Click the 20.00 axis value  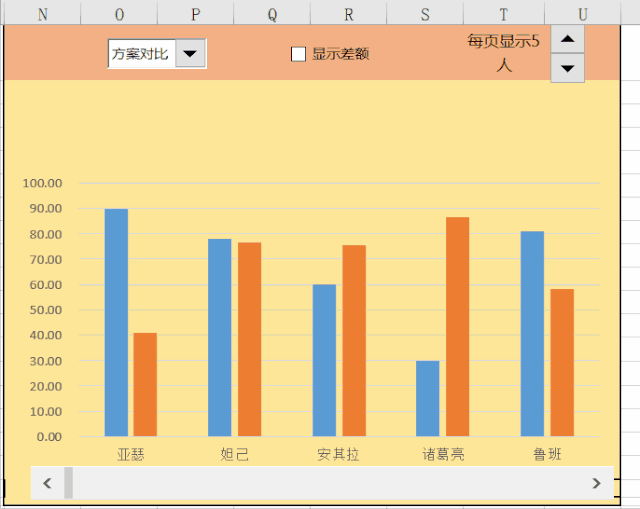click(46, 387)
